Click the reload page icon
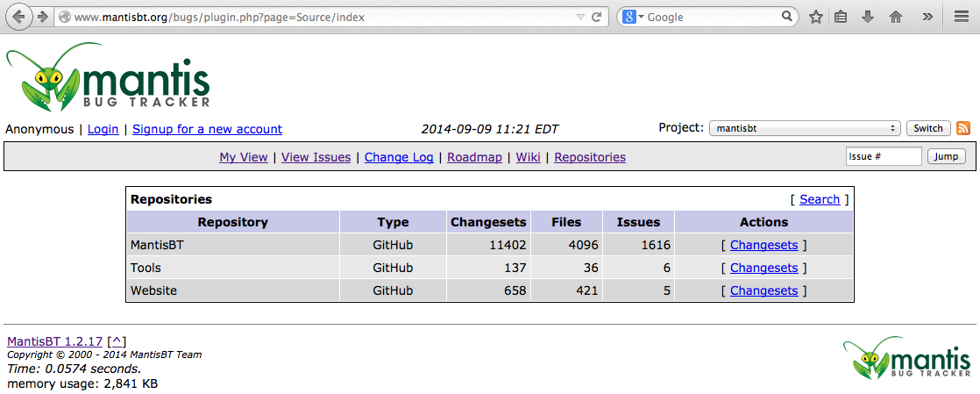 597,17
